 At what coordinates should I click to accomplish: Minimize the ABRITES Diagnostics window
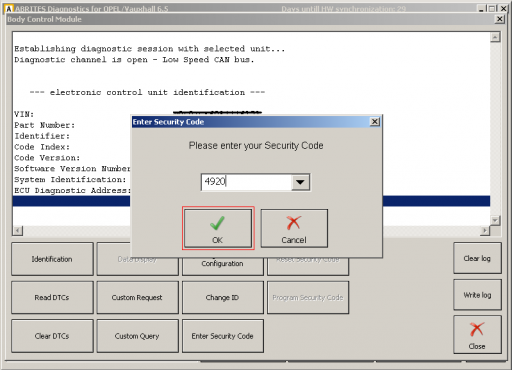481,9
